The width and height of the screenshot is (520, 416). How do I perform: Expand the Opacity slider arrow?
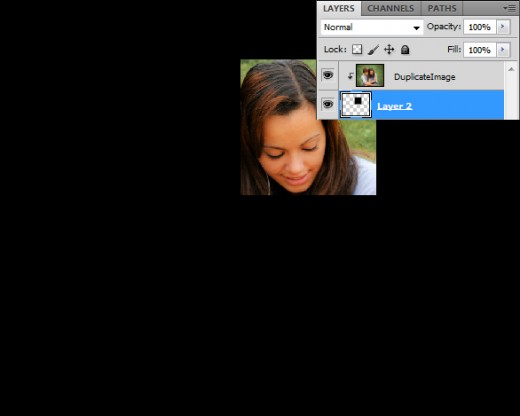503,27
